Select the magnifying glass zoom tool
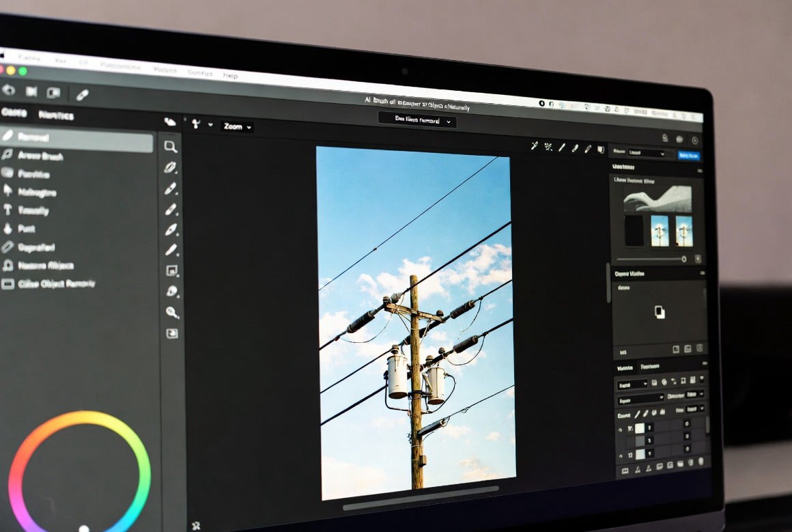Viewport: 792px width, 532px height. click(170, 146)
